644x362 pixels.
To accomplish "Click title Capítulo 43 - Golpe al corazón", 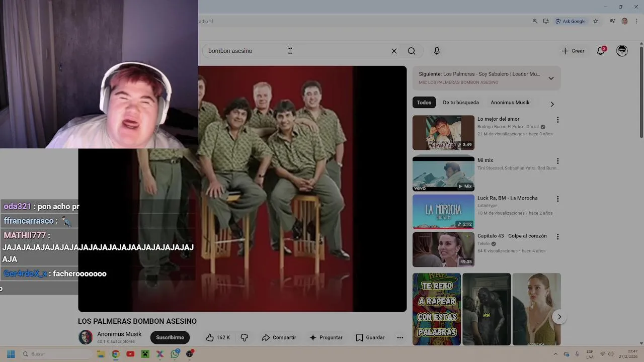I will click(x=512, y=236).
